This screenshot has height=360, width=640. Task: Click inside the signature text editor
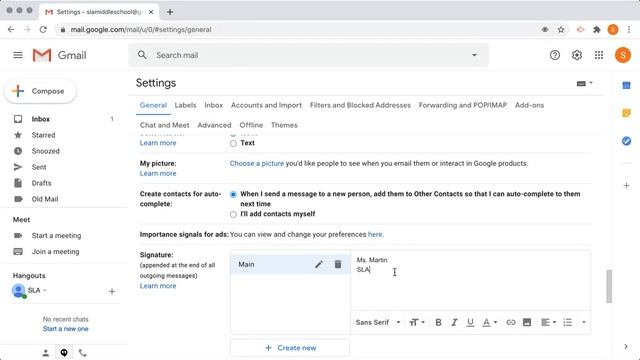click(470, 281)
